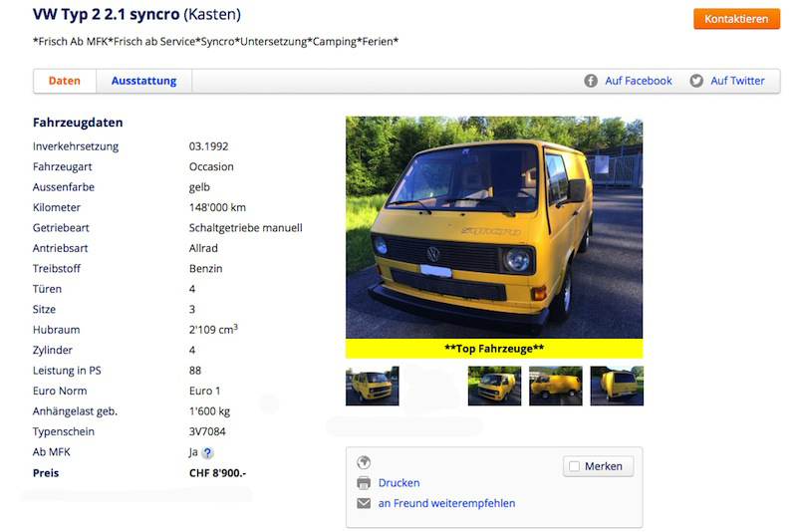Click the printer icon
This screenshot has width=797, height=532.
pos(364,483)
